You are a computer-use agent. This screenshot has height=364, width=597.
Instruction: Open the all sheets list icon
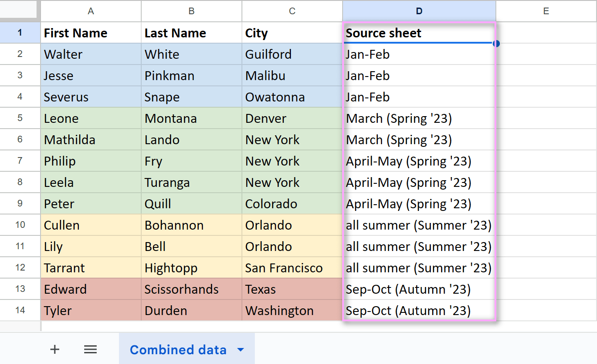[90, 349]
